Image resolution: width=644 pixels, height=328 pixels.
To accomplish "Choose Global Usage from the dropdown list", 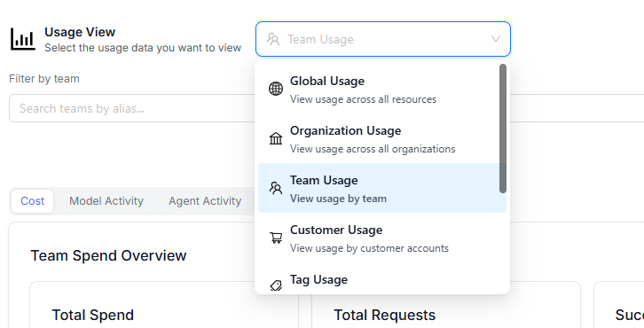I will [382, 90].
